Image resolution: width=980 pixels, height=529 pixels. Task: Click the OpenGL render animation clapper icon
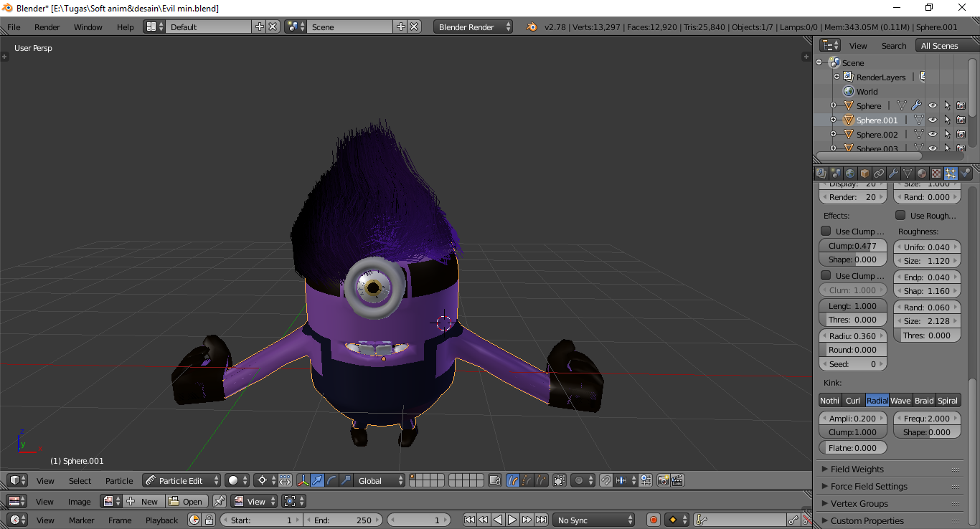click(677, 481)
